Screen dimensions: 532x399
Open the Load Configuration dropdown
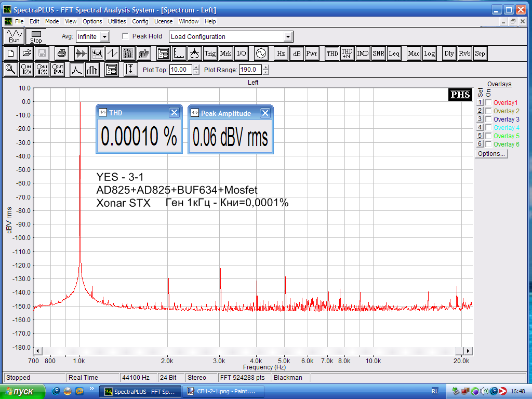pyautogui.click(x=288, y=37)
